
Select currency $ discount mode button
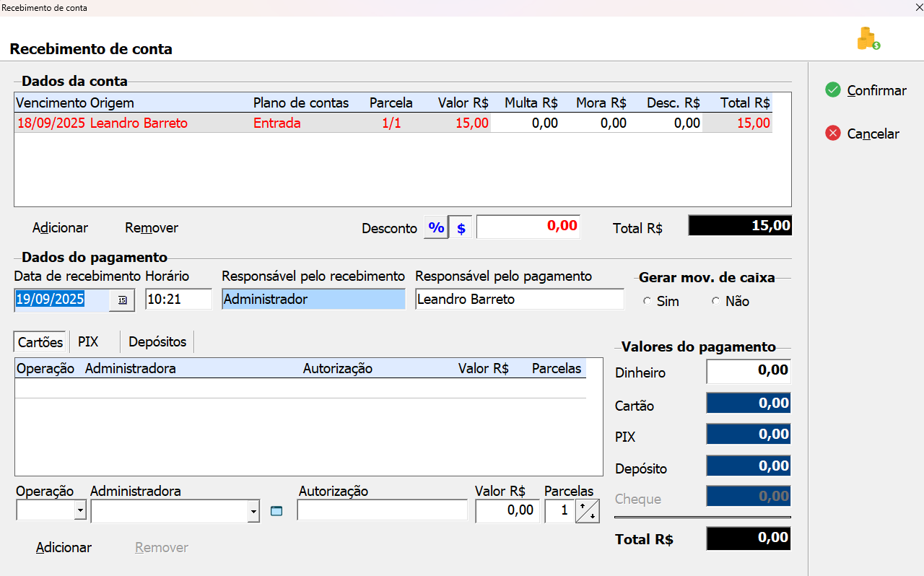[x=461, y=227]
